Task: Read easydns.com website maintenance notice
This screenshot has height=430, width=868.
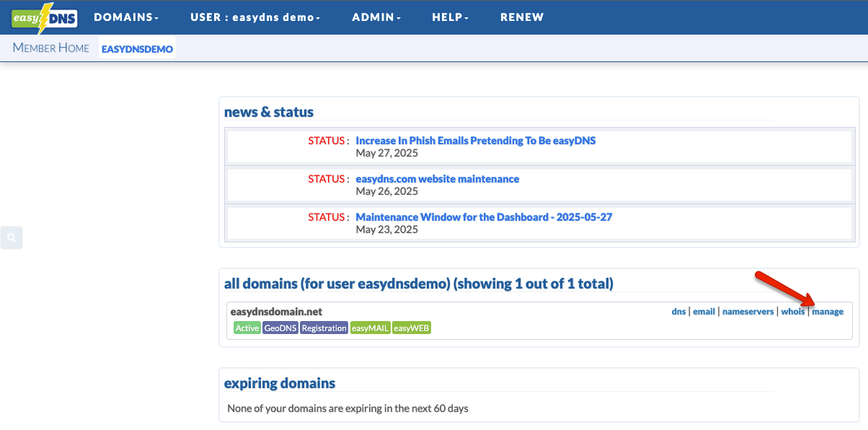Action: point(438,179)
